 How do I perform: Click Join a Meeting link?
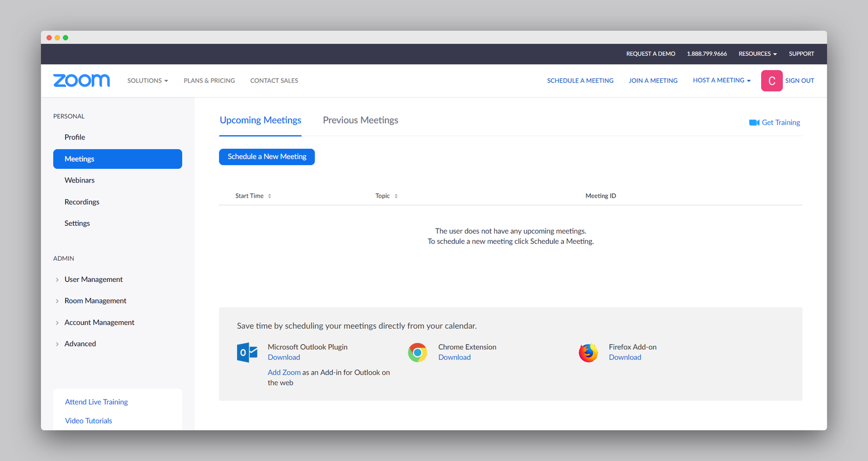653,81
